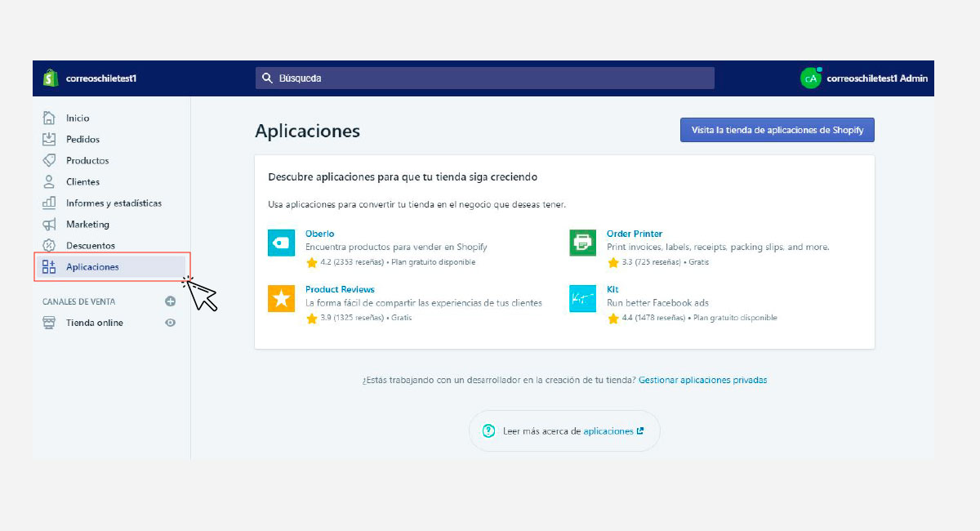Open the Productos section
The width and height of the screenshot is (980, 531).
pos(87,160)
